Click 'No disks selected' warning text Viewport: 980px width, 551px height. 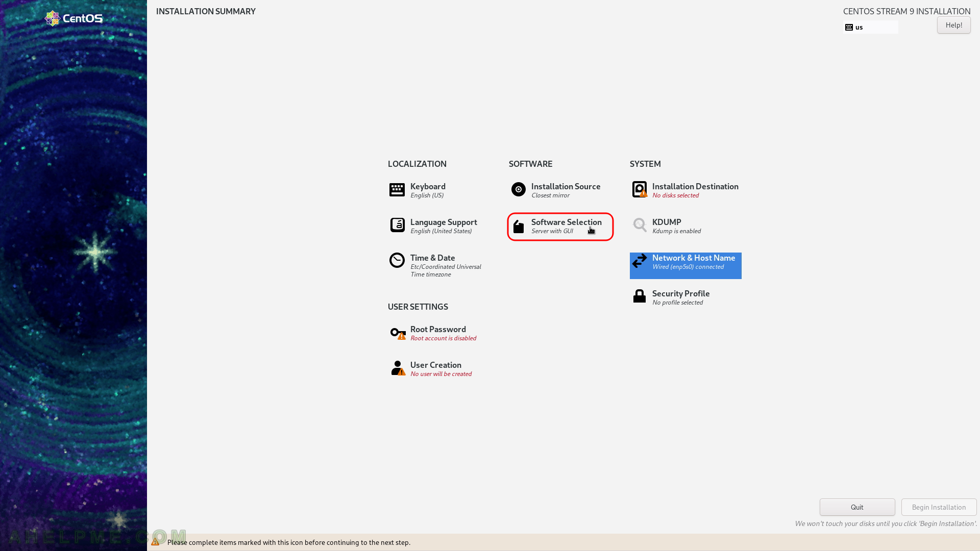click(675, 195)
